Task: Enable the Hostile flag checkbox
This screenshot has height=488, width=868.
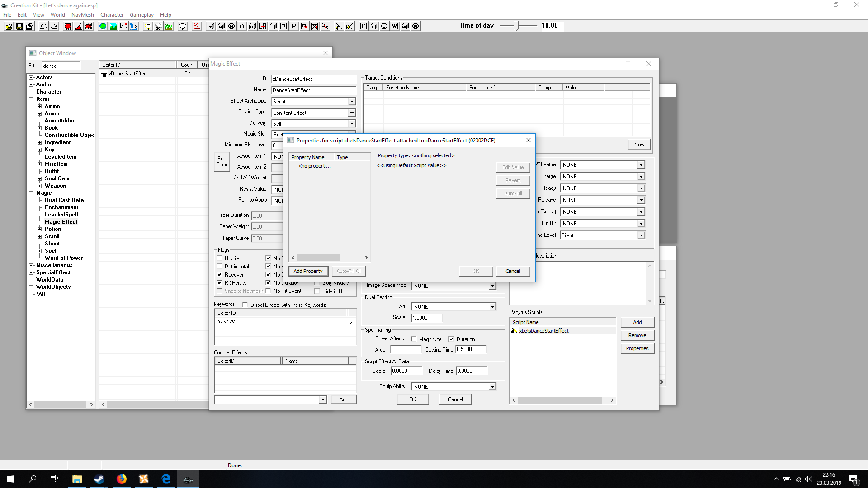Action: [219, 258]
